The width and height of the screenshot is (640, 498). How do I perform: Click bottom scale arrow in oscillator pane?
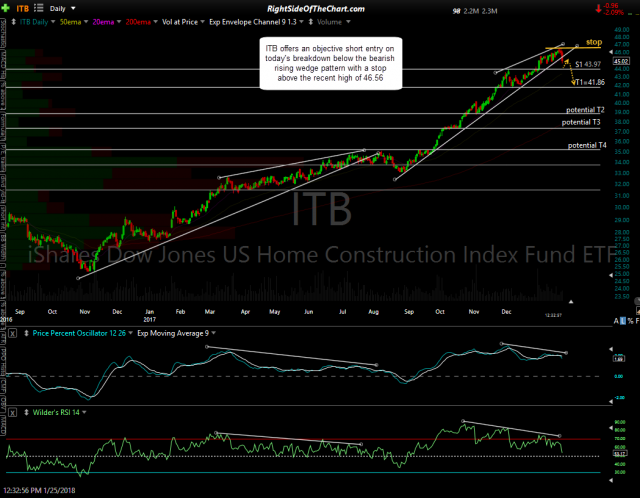click(x=611, y=402)
